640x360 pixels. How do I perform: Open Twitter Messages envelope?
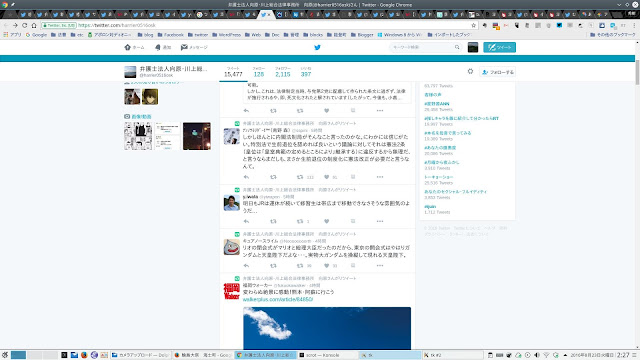[x=184, y=47]
